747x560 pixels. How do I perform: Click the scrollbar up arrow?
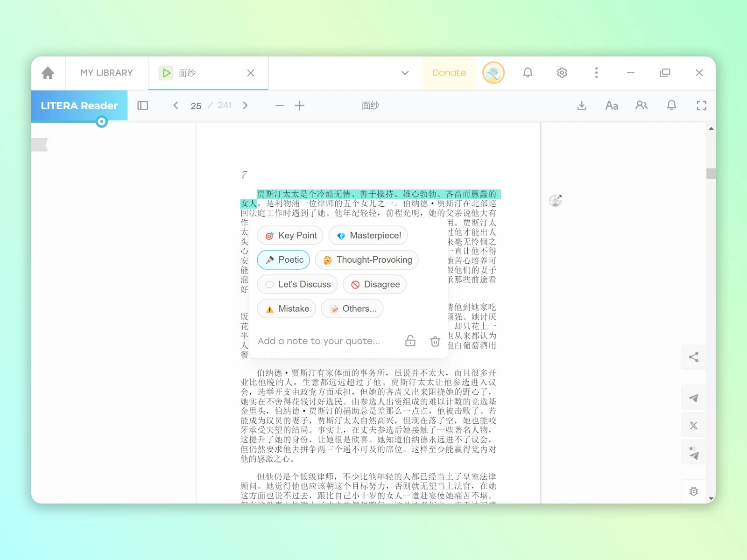coord(711,128)
